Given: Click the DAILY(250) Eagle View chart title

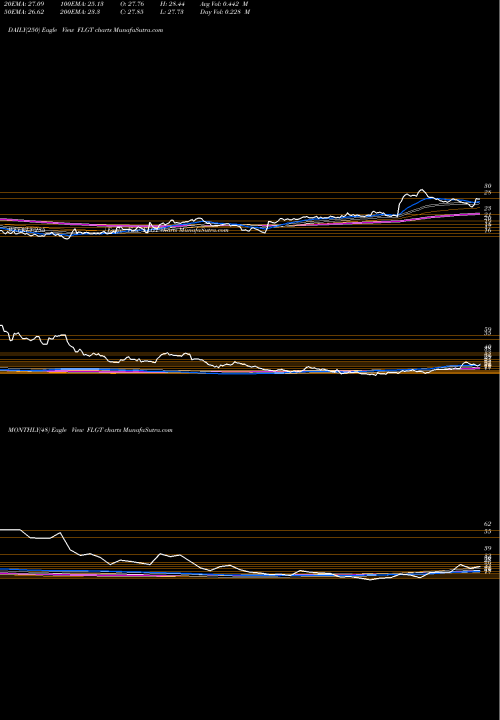Looking at the screenshot, I should tap(85, 30).
